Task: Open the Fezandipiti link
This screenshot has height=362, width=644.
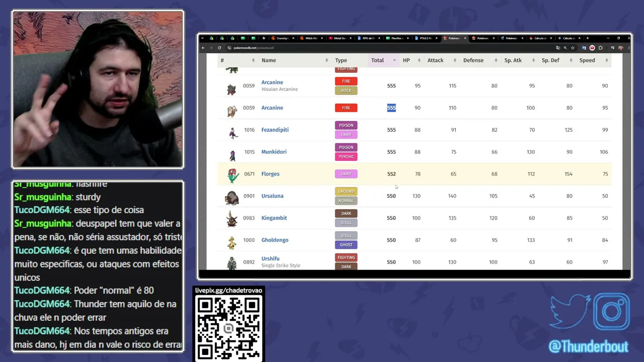Action: coord(275,130)
